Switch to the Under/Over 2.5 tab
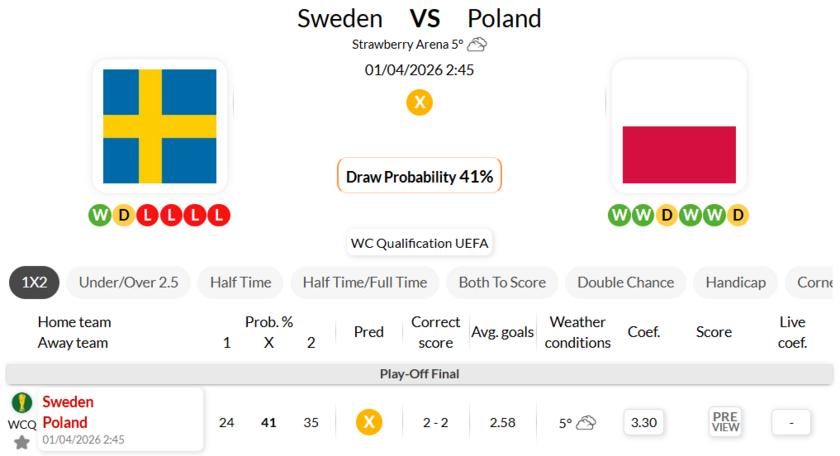The image size is (840, 456). pos(128,282)
